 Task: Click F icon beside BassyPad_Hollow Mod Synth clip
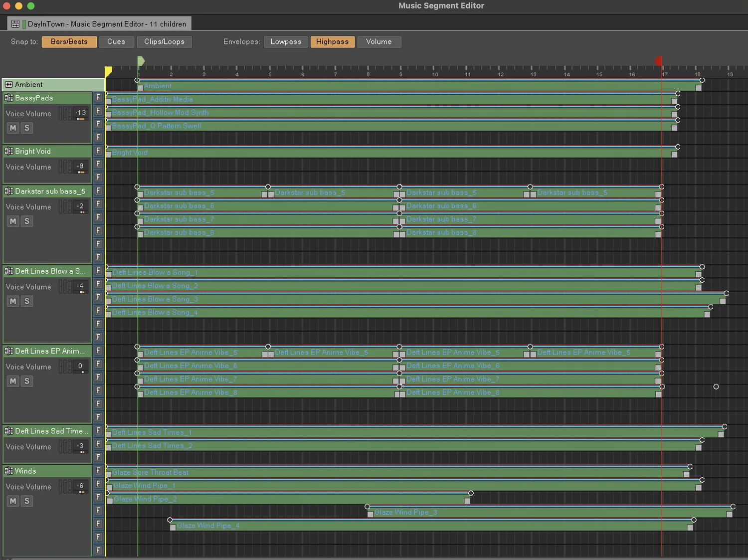[x=98, y=111]
